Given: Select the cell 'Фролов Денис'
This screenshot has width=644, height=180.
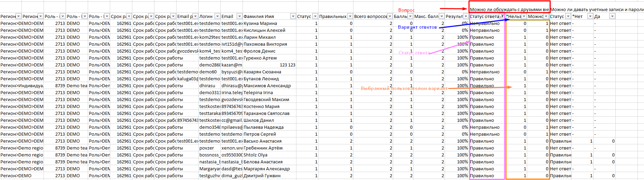Looking at the screenshot, I should pyautogui.click(x=269, y=51).
